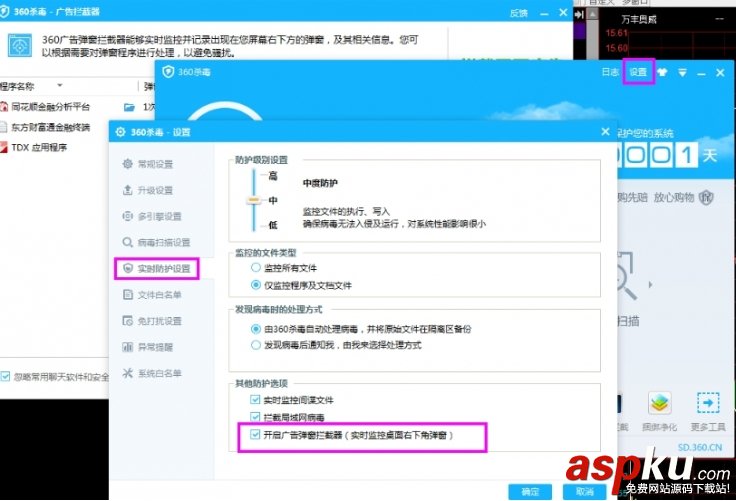Image resolution: width=736 pixels, height=501 pixels.
Task: Open the dropdown menu icon in 360杀毒 title bar
Action: 682,72
